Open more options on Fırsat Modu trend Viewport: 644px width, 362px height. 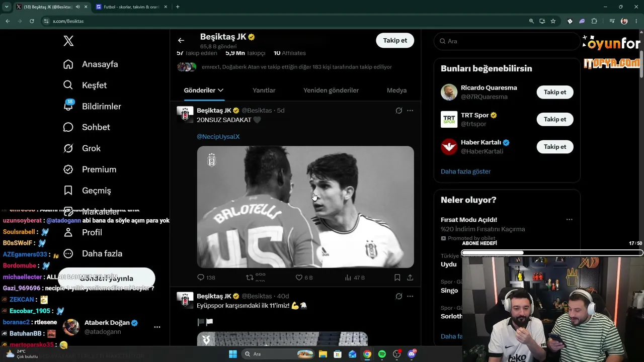pos(569,220)
